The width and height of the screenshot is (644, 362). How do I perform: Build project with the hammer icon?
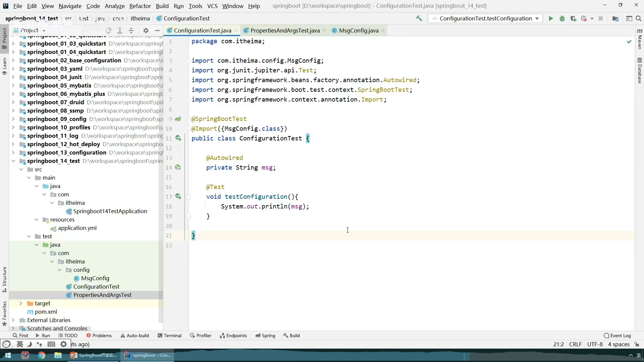[x=419, y=19]
